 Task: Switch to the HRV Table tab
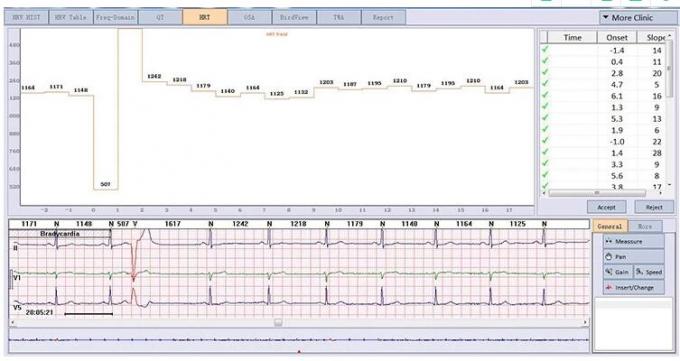pos(70,17)
